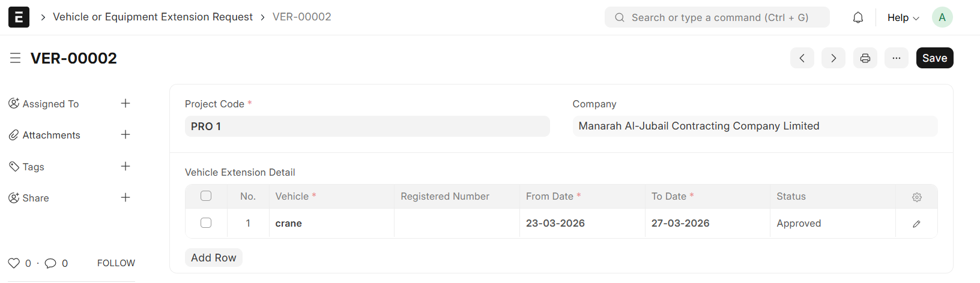Image resolution: width=980 pixels, height=283 pixels.
Task: Go to the next document arrow
Action: click(x=833, y=58)
